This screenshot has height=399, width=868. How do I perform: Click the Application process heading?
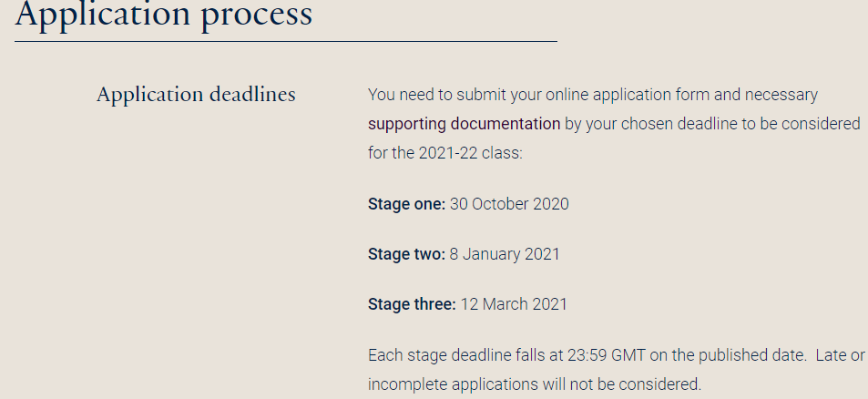pos(164,14)
